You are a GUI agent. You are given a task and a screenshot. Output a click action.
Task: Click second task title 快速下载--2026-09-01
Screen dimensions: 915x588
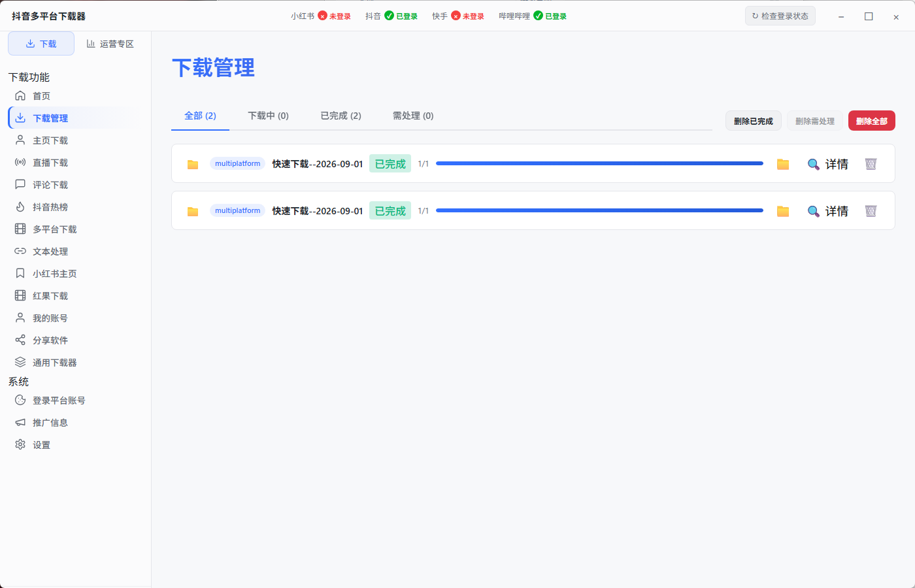coord(318,211)
